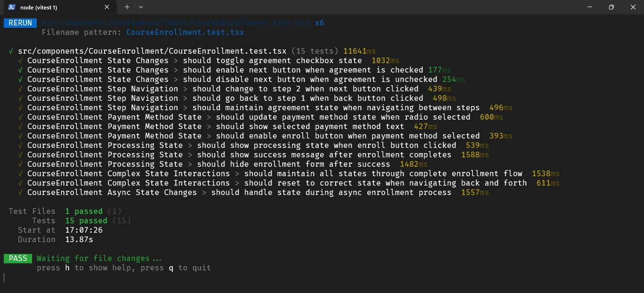Click the checkmark beside "should update payment method state" test
Image resolution: width=644 pixels, height=293 pixels.
coord(19,117)
